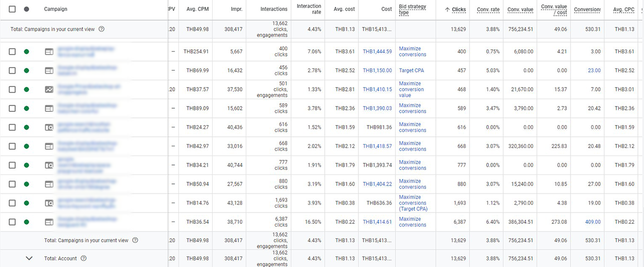Select the checkbox for the THB1,404.22 cost row
Viewport: 644px width, 267px height.
[x=12, y=184]
